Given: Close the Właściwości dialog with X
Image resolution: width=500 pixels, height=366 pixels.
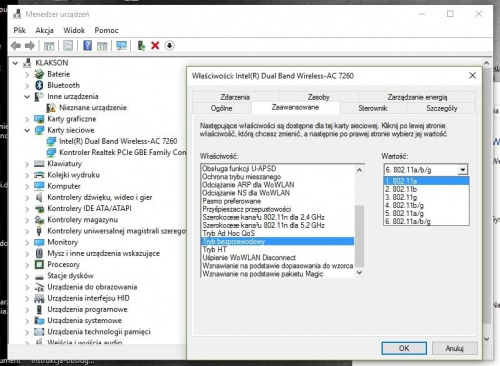Looking at the screenshot, I should [x=472, y=76].
